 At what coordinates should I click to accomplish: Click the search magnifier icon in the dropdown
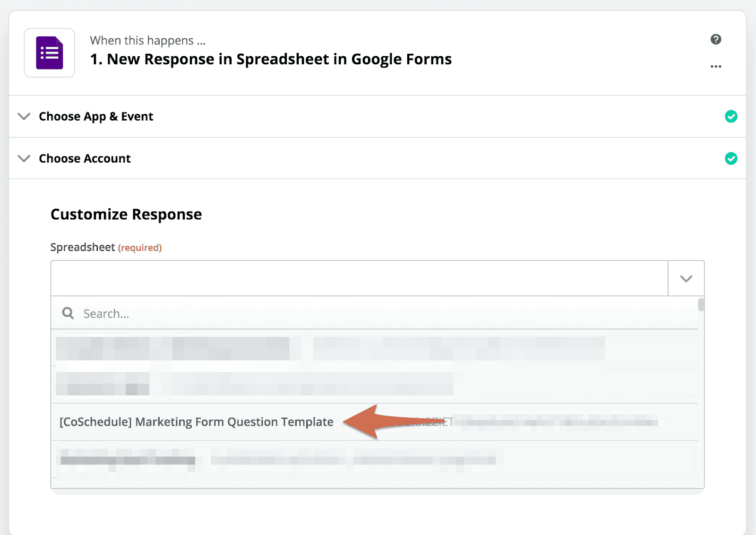[68, 313]
